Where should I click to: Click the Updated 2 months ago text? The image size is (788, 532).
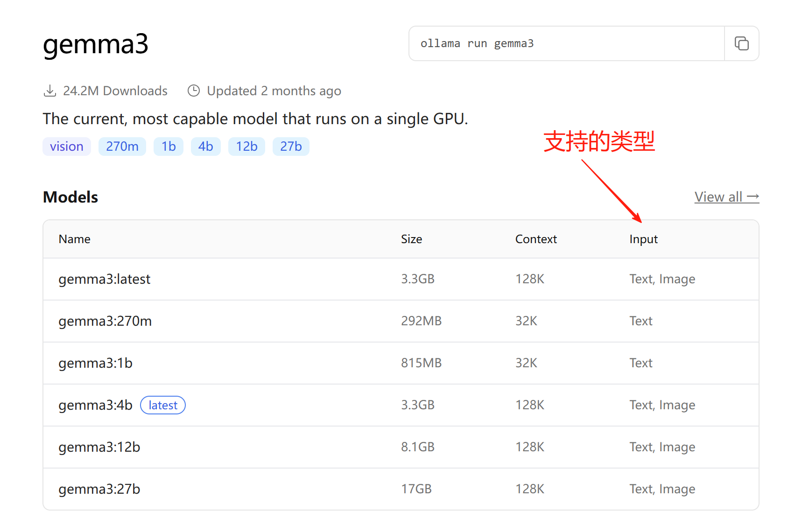pos(274,91)
